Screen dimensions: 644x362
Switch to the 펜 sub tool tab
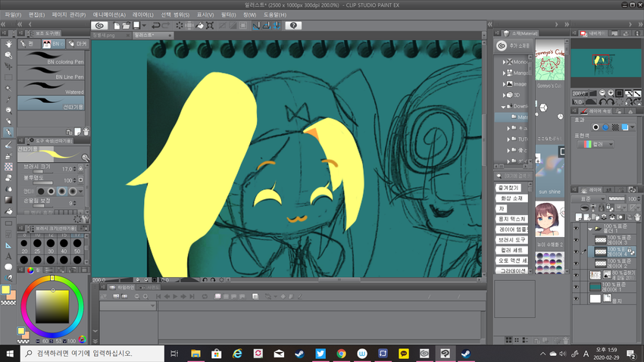click(x=29, y=43)
